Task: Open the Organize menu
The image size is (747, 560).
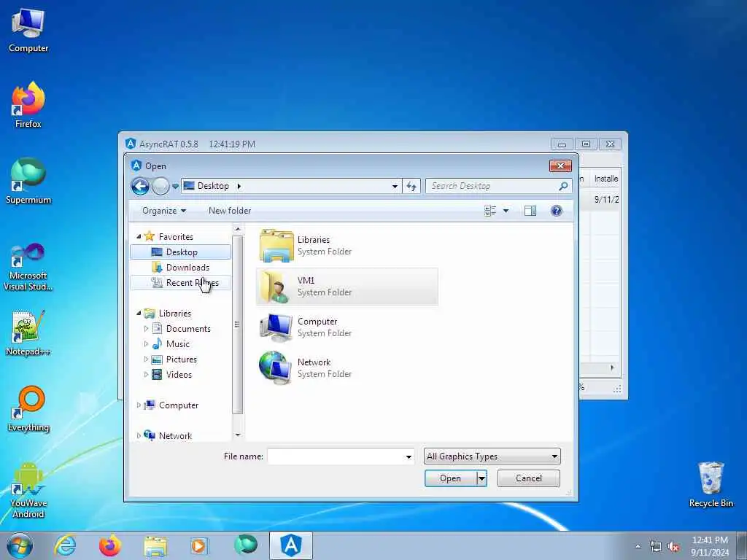Action: [164, 211]
